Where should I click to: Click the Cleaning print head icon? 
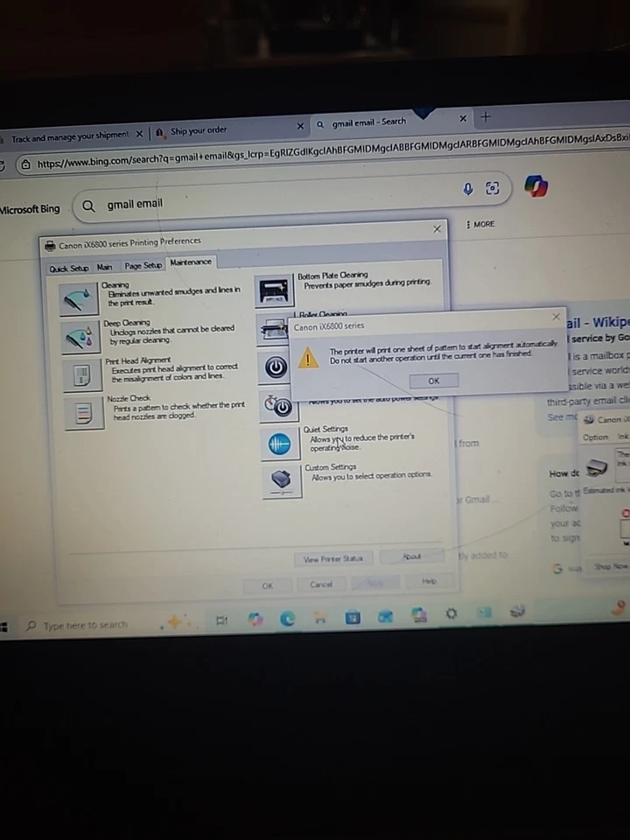(x=79, y=298)
